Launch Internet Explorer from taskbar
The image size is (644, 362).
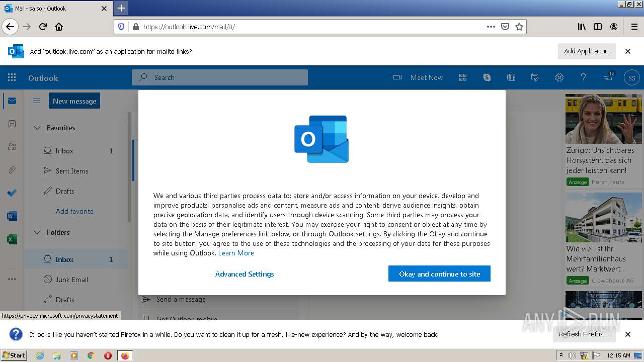[x=40, y=355]
